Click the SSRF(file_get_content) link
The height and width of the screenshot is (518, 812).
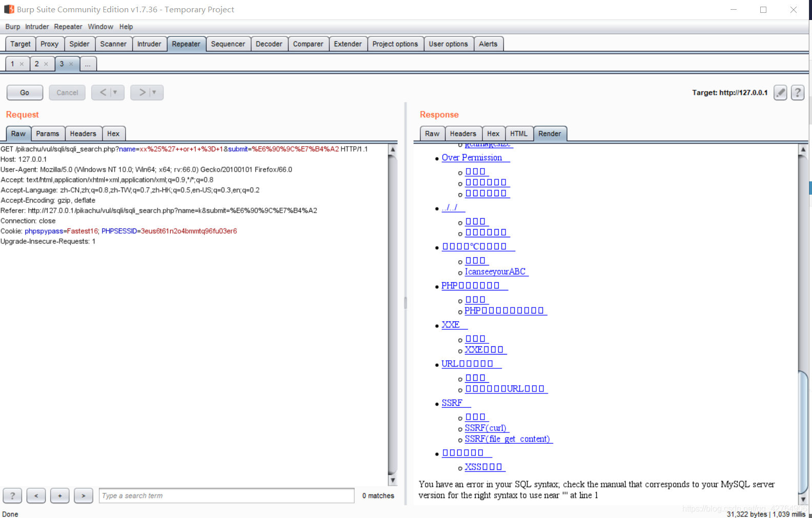pos(509,439)
